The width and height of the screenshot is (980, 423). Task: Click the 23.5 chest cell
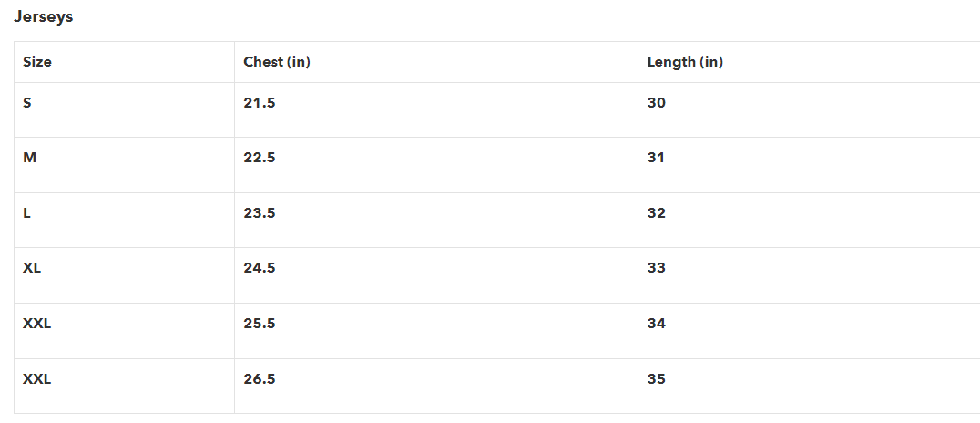point(260,213)
